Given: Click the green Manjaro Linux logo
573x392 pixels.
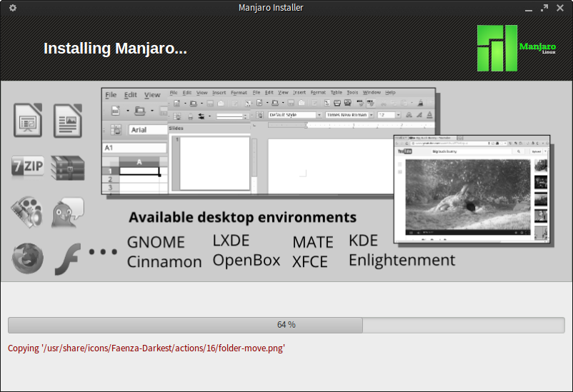Looking at the screenshot, I should coord(516,49).
